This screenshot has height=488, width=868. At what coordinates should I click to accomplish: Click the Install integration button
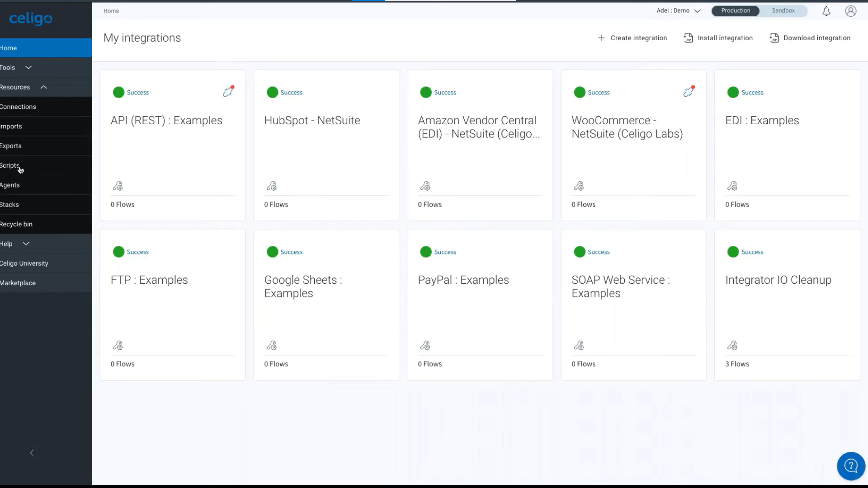point(718,38)
